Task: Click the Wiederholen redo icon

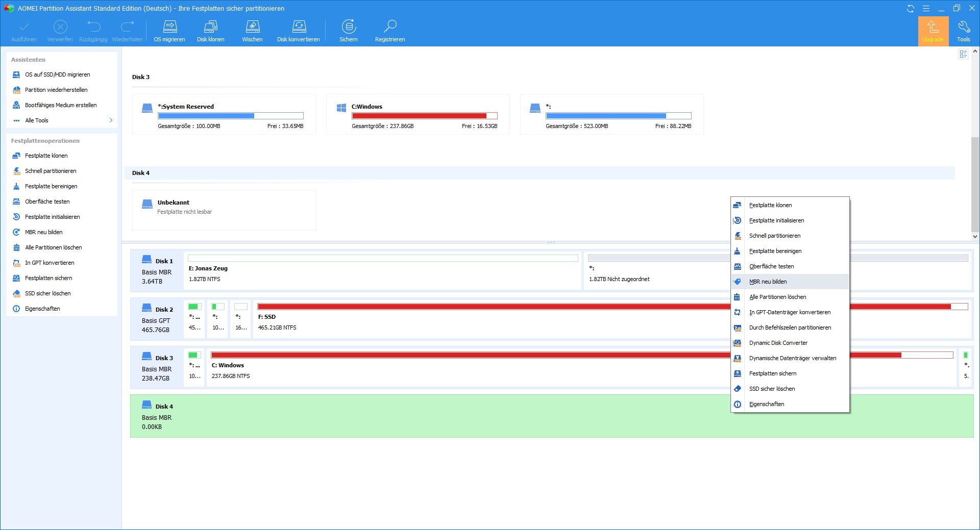Action: click(128, 31)
